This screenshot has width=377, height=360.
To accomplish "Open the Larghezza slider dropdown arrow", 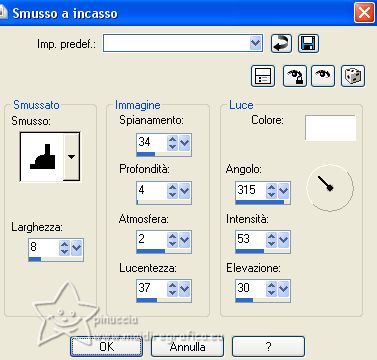I will click(77, 248).
